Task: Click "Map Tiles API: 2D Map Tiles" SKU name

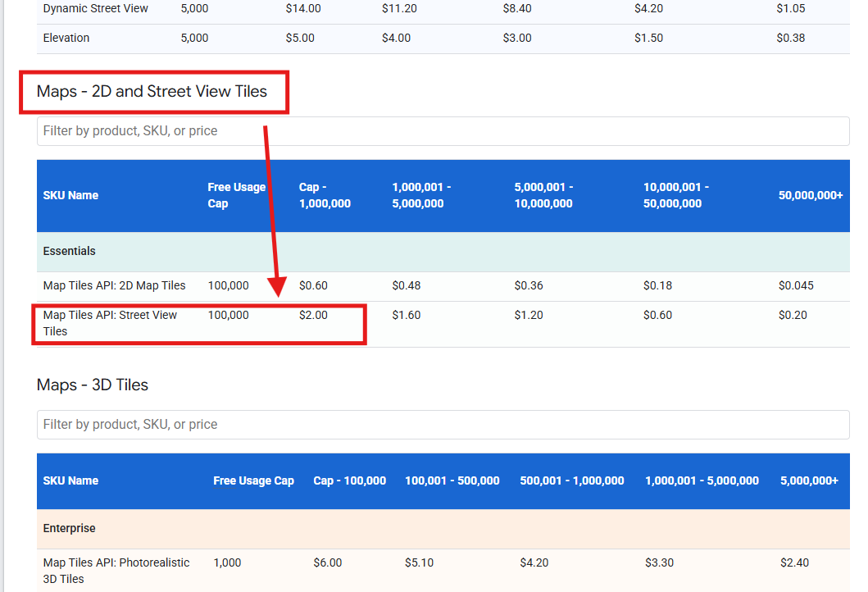Action: pyautogui.click(x=114, y=286)
